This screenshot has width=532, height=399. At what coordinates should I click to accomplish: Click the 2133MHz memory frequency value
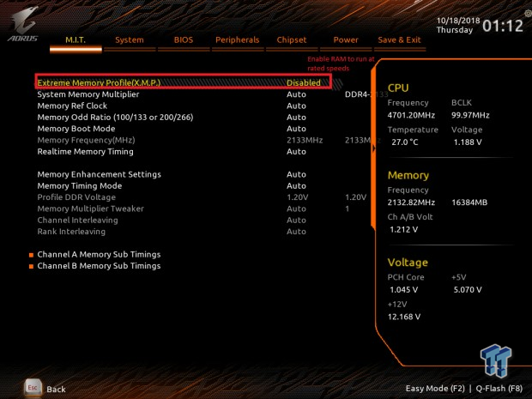[305, 140]
